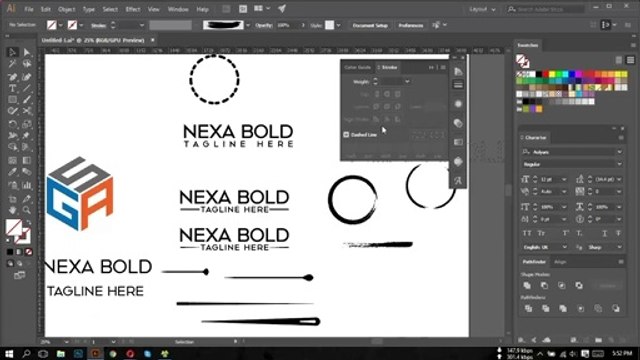Click the Document Setup button

(x=370, y=25)
